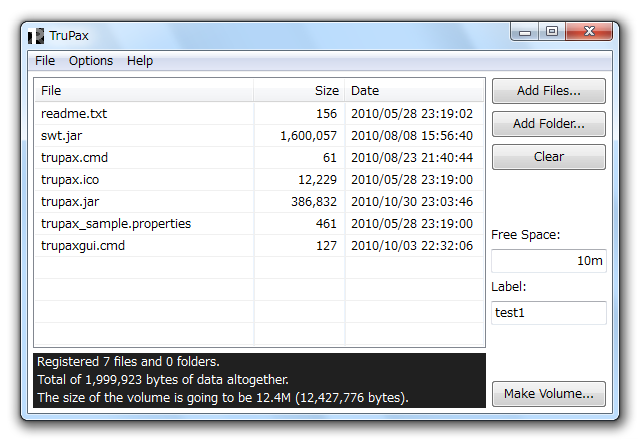
Task: Select the trupax.ico entry
Action: pyautogui.click(x=259, y=180)
